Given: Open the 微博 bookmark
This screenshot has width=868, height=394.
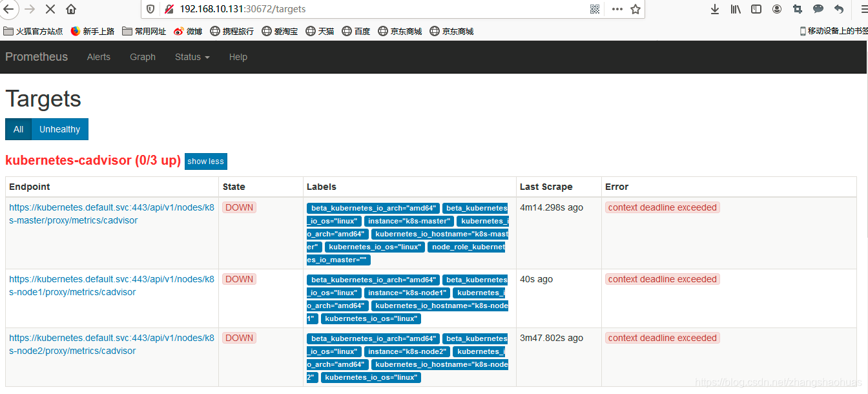Looking at the screenshot, I should click(188, 31).
